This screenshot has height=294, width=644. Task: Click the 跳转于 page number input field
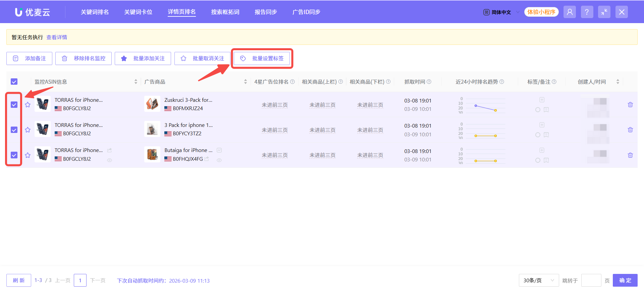pos(591,281)
